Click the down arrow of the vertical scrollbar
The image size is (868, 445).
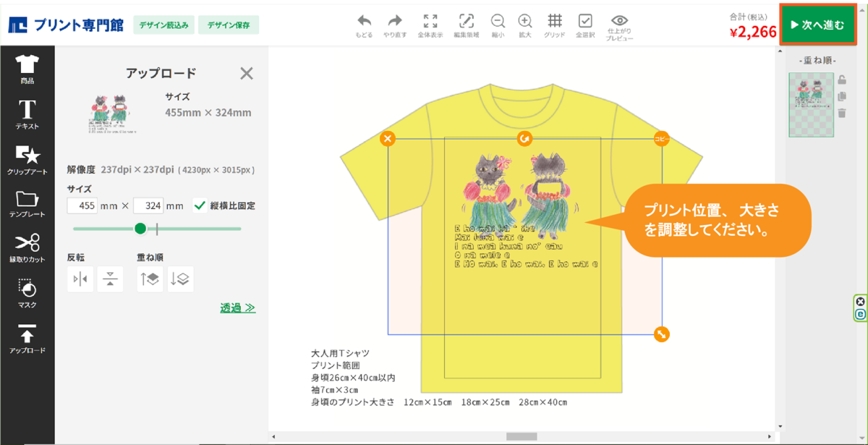[780, 427]
